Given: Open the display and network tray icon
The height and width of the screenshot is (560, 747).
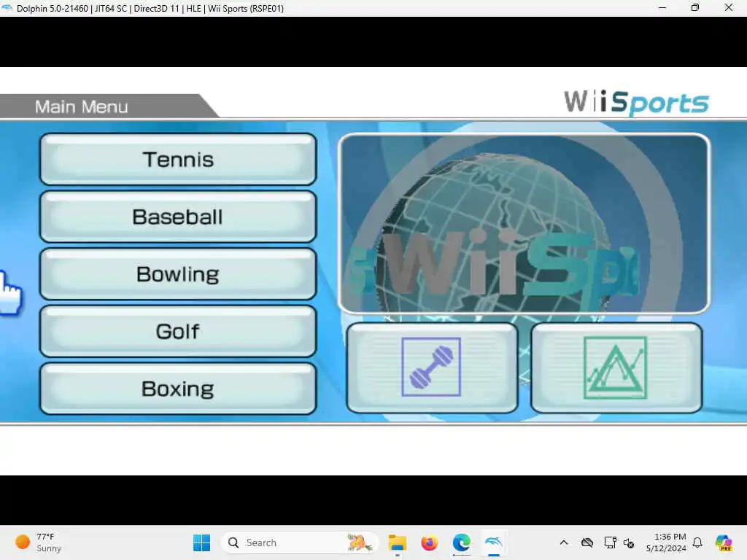Looking at the screenshot, I should coord(611,542).
